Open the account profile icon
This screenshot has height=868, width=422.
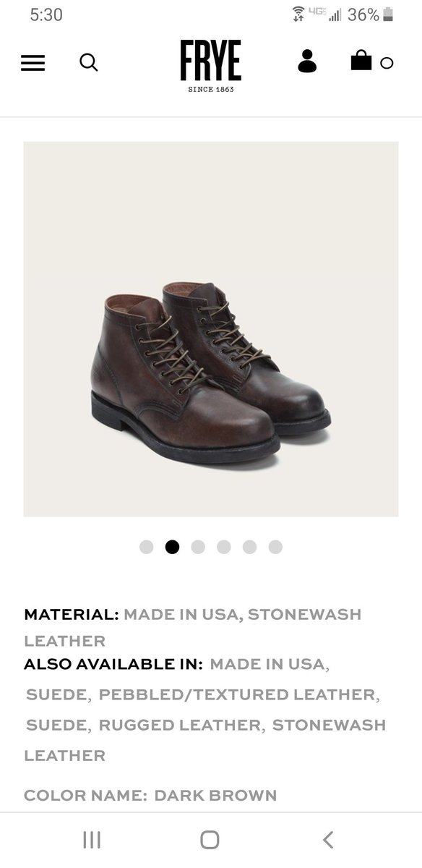(307, 61)
